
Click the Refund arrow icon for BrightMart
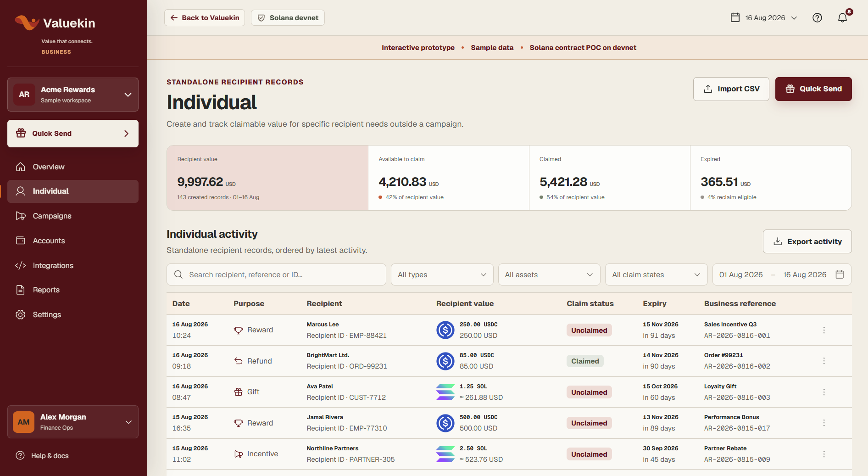238,361
